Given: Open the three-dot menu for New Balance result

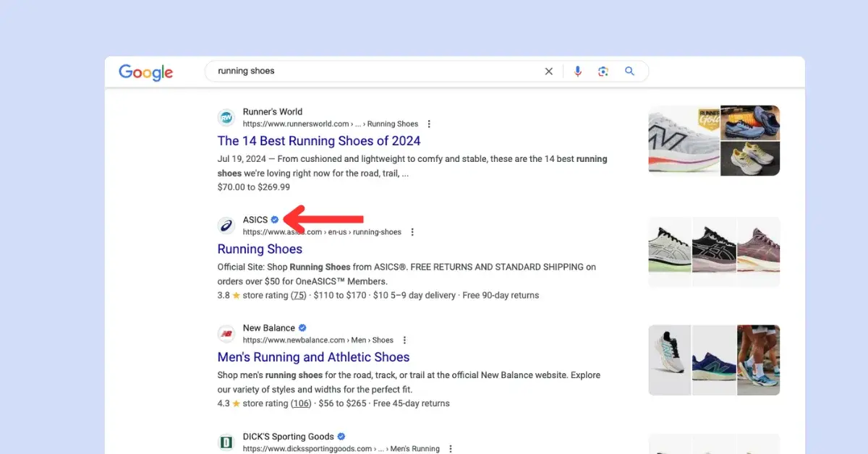Looking at the screenshot, I should coord(404,340).
